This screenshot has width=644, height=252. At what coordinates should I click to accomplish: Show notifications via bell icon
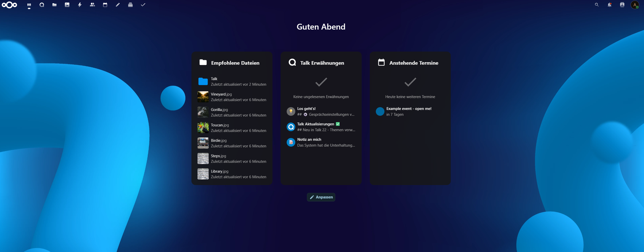(x=609, y=5)
